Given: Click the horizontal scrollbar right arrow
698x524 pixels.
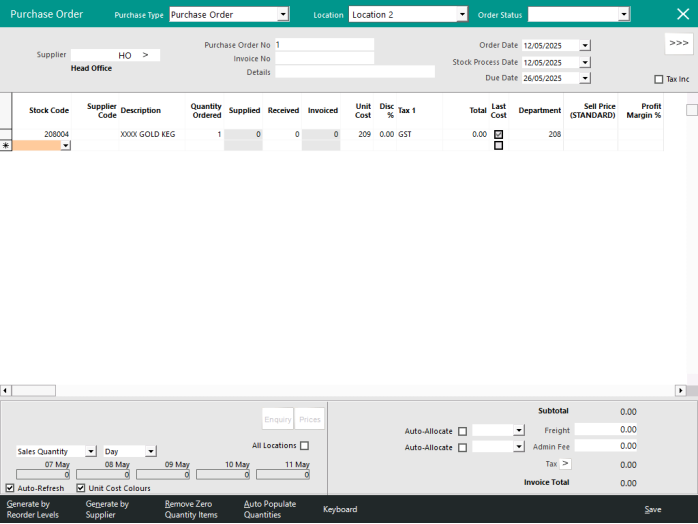Looking at the screenshot, I should tap(680, 390).
